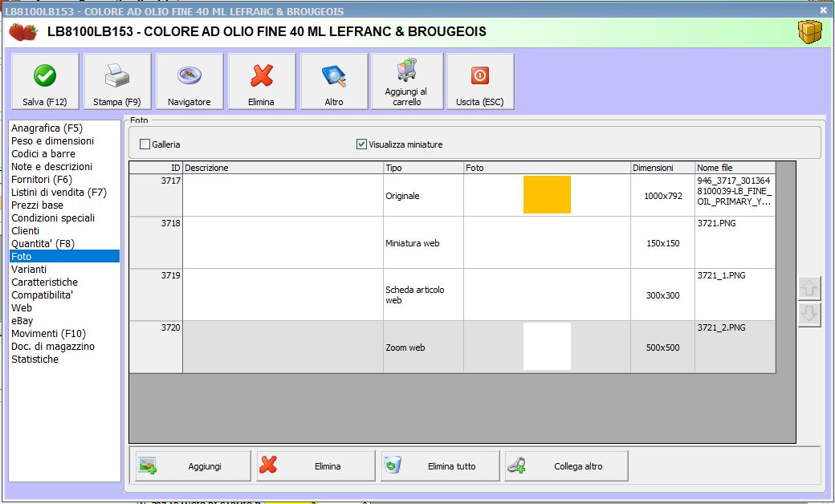Open Peso e dimensioni section

click(53, 141)
